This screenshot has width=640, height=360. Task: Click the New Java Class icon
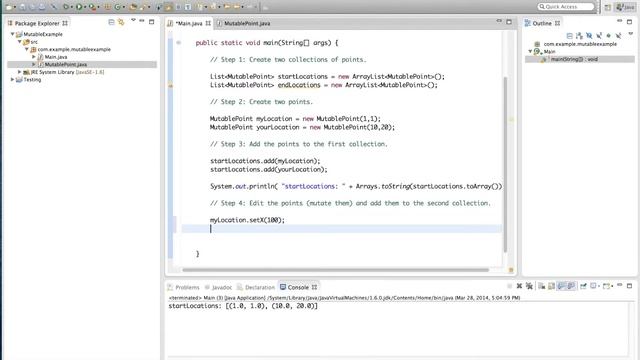click(118, 7)
